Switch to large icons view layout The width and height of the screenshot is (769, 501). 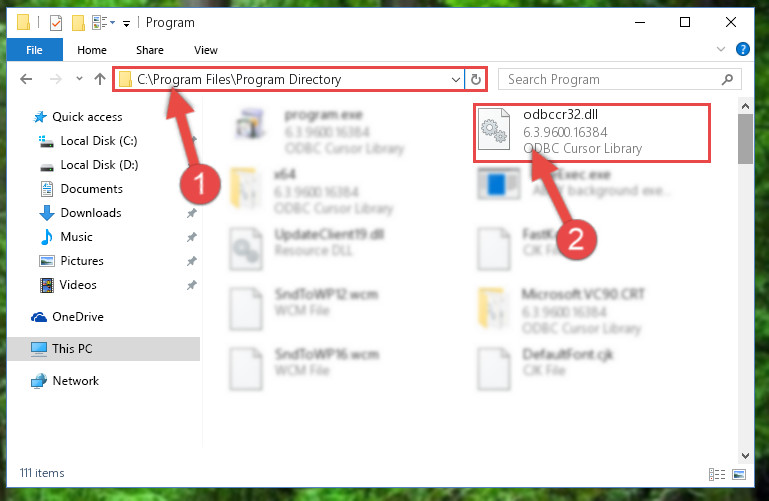click(739, 474)
